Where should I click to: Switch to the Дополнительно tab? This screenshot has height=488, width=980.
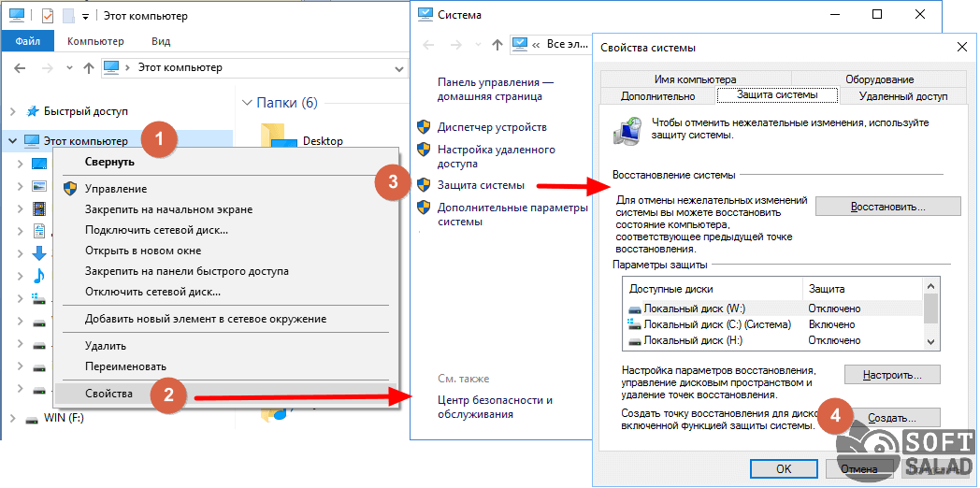[657, 96]
